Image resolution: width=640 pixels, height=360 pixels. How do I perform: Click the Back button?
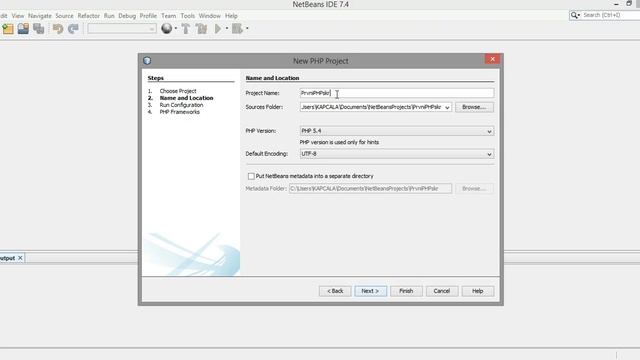[x=335, y=291]
